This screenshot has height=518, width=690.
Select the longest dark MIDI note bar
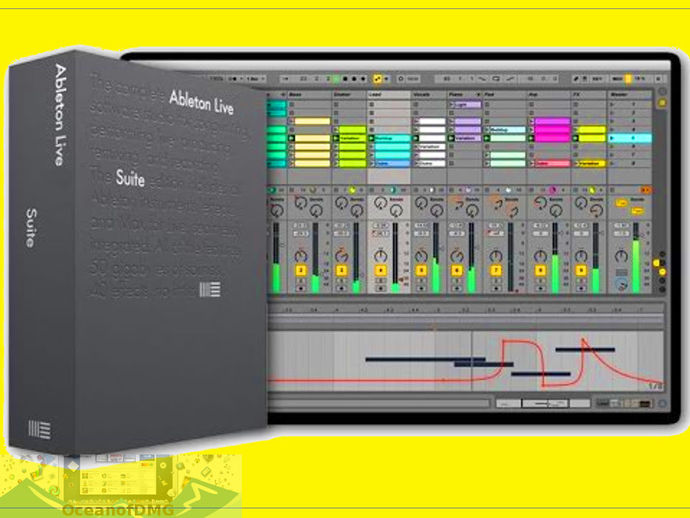click(x=425, y=360)
